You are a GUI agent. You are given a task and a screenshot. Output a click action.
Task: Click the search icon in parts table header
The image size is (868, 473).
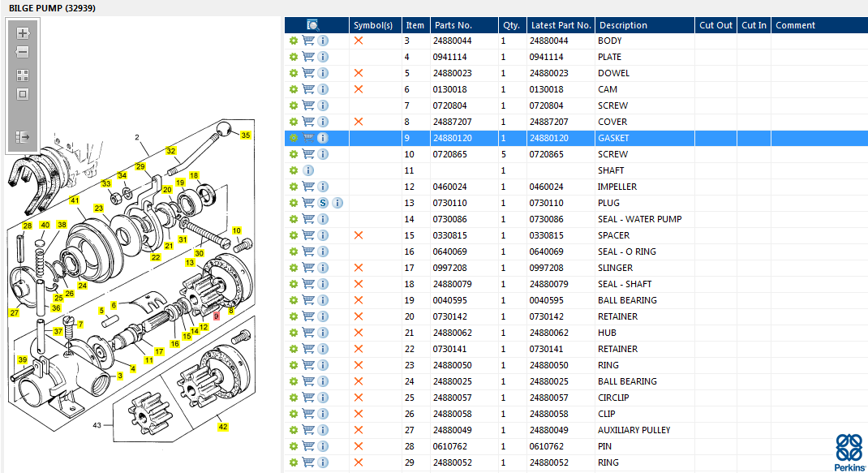[x=314, y=25]
